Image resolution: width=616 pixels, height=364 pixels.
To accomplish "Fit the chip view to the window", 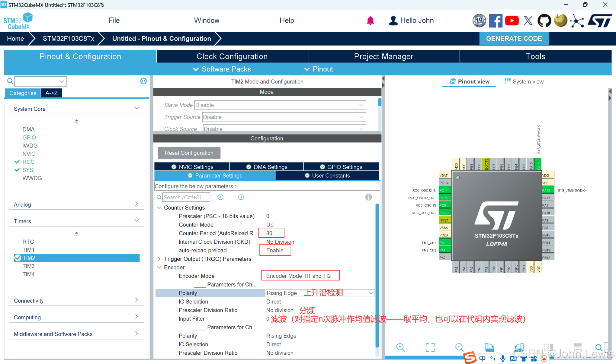I will click(430, 347).
